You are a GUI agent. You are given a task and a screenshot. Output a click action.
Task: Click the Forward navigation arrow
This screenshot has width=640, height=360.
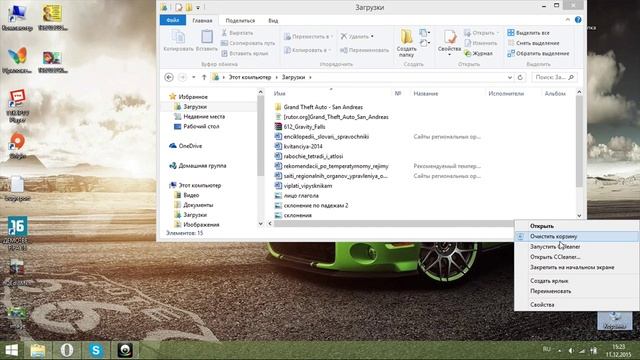182,77
